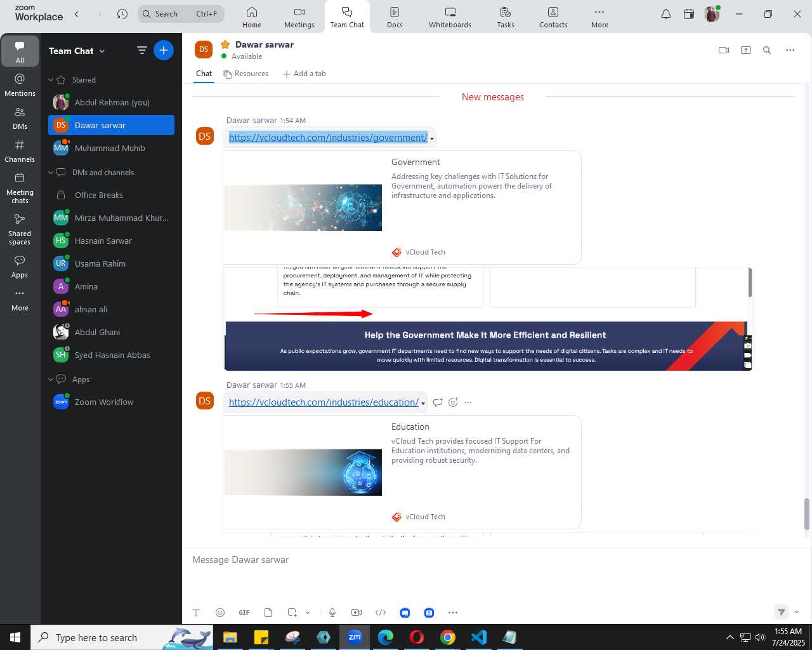Open chat with Muhammad Muhib
The image size is (812, 650).
pyautogui.click(x=111, y=148)
